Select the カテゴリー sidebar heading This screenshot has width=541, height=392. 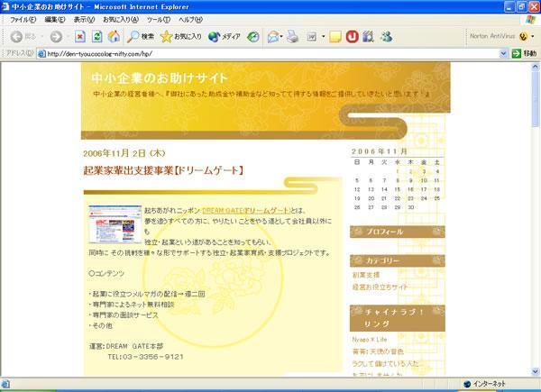[x=398, y=260]
